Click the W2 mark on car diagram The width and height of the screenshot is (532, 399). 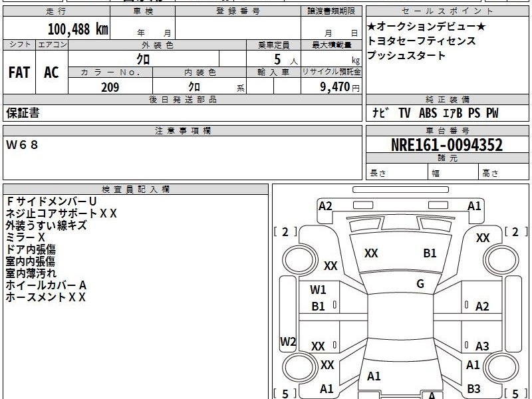288,342
